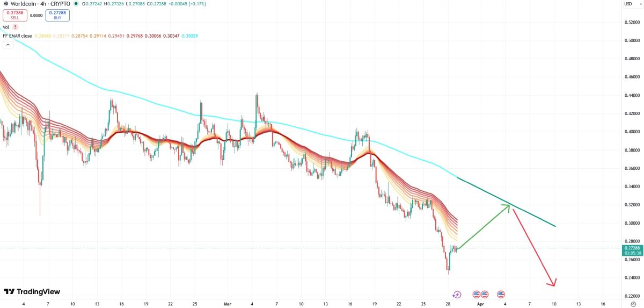Image resolution: width=644 pixels, height=308 pixels.
Task: Open chart settings gear at bottom right
Action: tap(633, 304)
